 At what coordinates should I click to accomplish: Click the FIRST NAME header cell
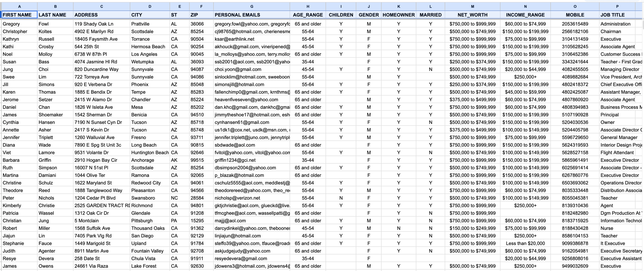pyautogui.click(x=19, y=15)
